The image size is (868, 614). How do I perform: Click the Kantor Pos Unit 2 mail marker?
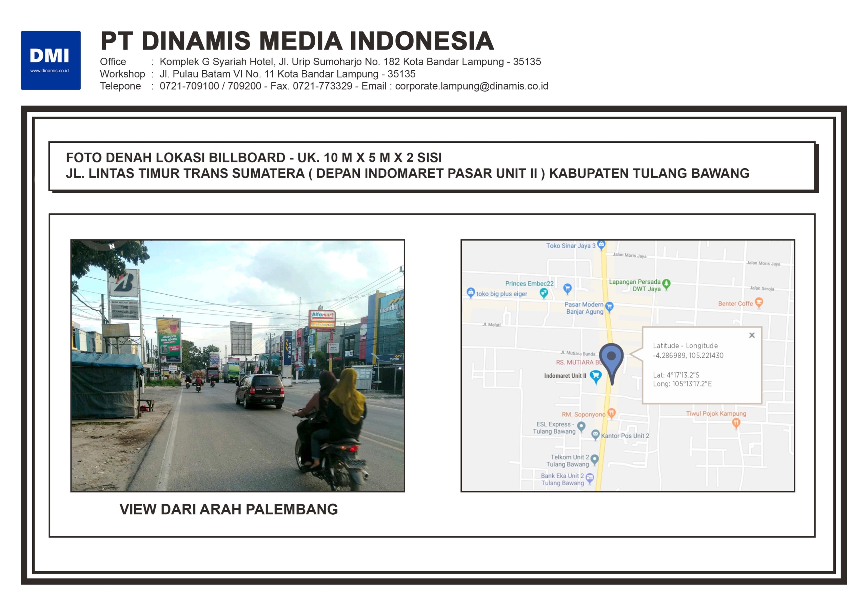tap(595, 435)
